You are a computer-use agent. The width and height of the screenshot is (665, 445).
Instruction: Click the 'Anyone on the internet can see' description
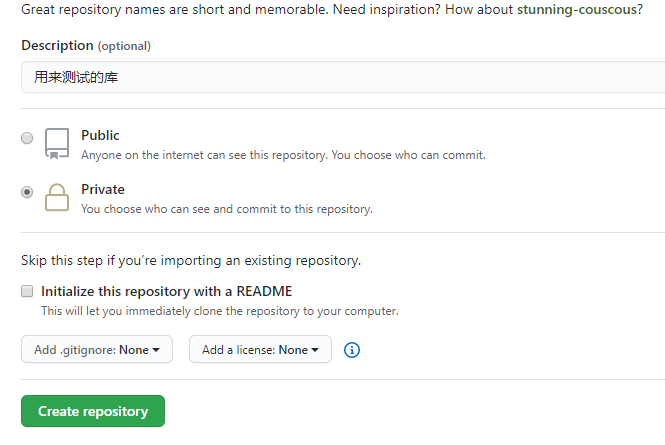coord(283,155)
